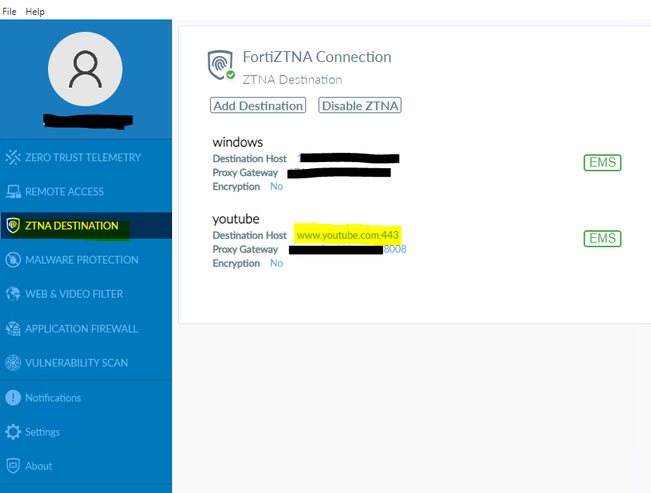Click the Disable ZTNA button

pos(360,105)
